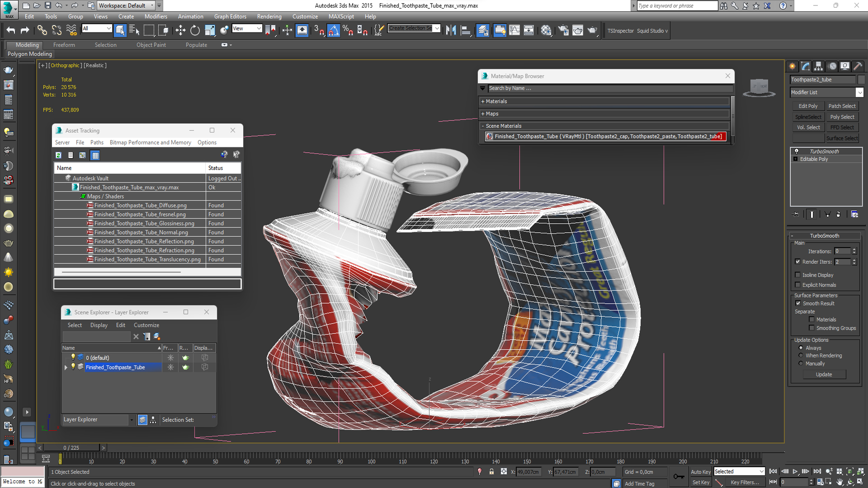The width and height of the screenshot is (868, 488).
Task: Go to End frame control
Action: tap(817, 471)
